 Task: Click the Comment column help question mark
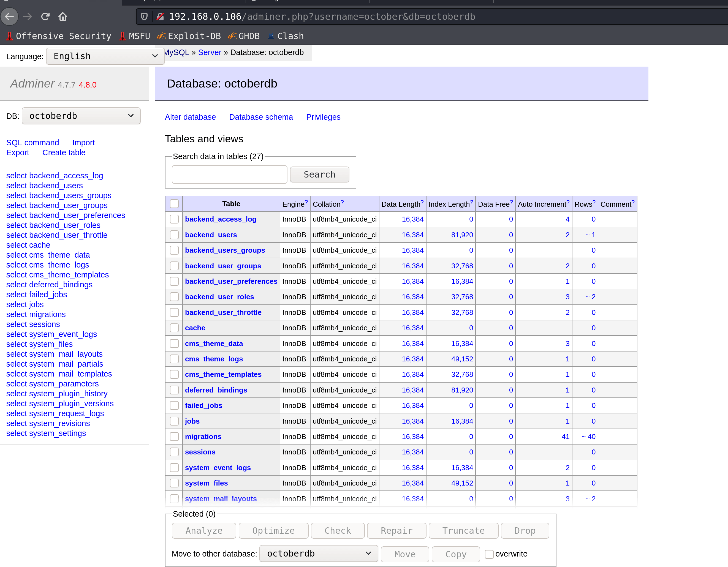(633, 202)
